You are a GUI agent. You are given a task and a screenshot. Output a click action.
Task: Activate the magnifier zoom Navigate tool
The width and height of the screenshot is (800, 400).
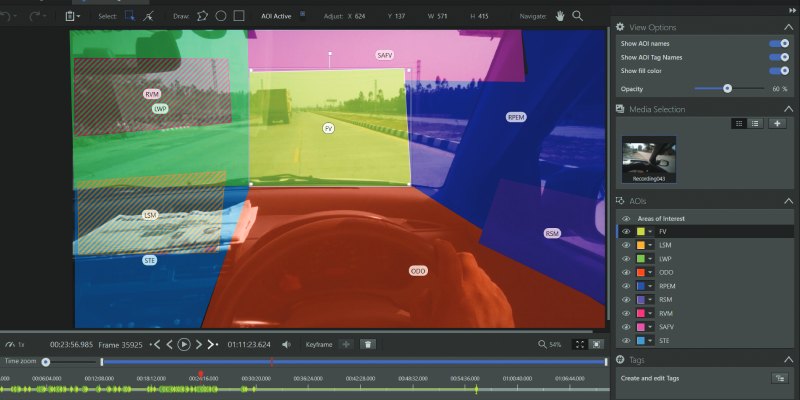[578, 16]
